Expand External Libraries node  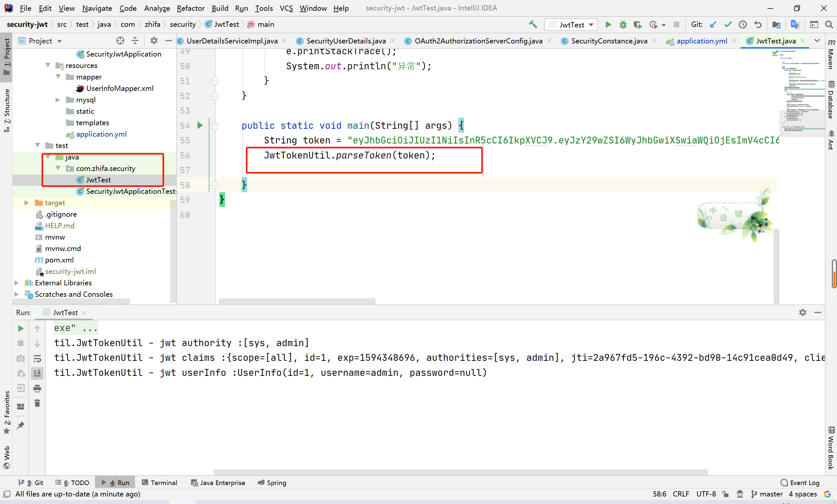(x=16, y=283)
